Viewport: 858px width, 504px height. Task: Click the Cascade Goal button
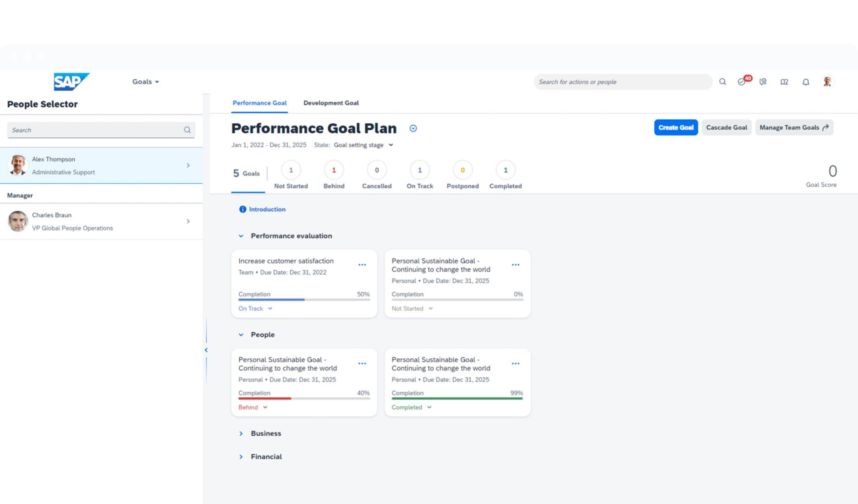point(726,127)
